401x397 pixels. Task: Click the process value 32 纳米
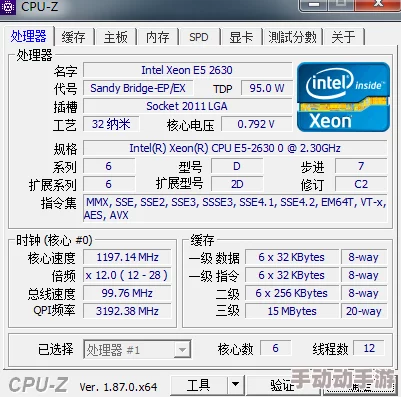click(x=111, y=124)
